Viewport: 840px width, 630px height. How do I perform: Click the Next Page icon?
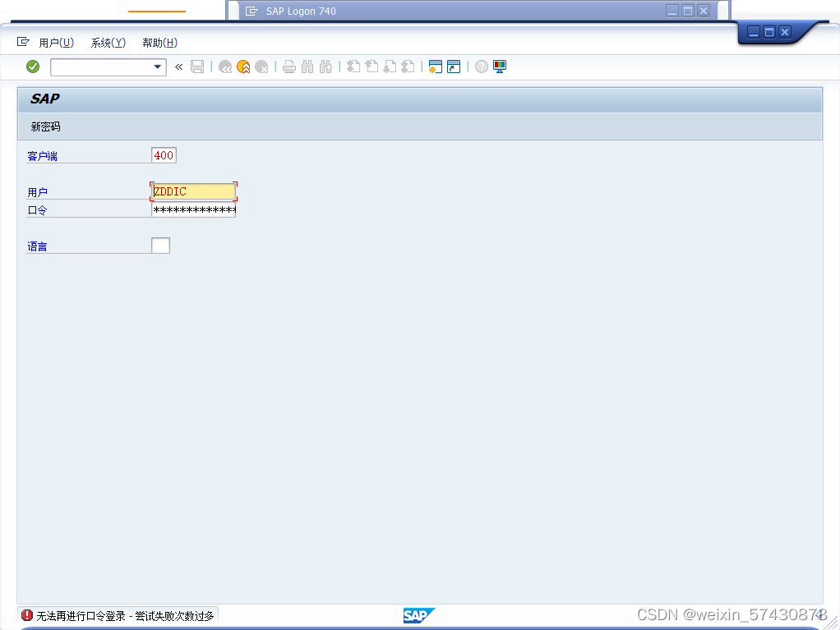pyautogui.click(x=390, y=67)
